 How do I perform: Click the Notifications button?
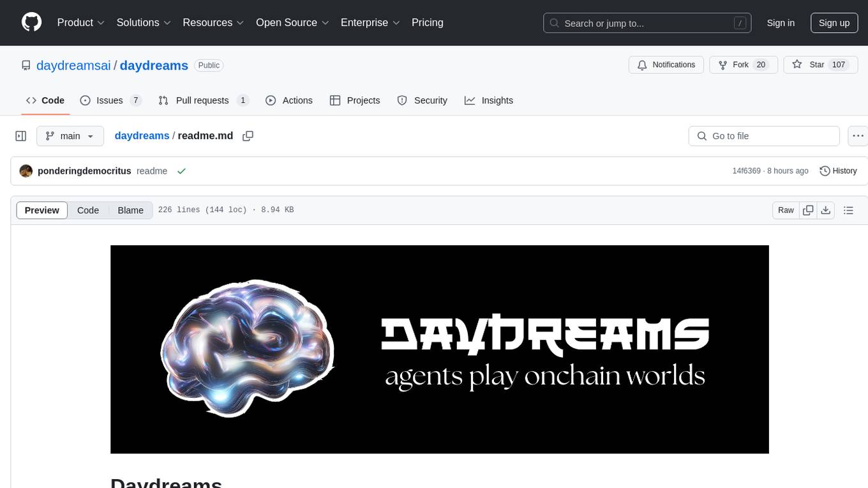pos(666,65)
